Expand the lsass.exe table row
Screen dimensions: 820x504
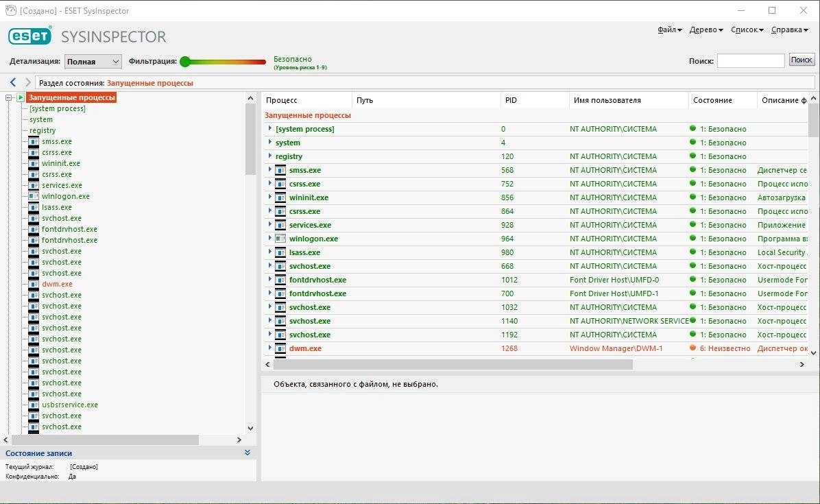(x=270, y=252)
